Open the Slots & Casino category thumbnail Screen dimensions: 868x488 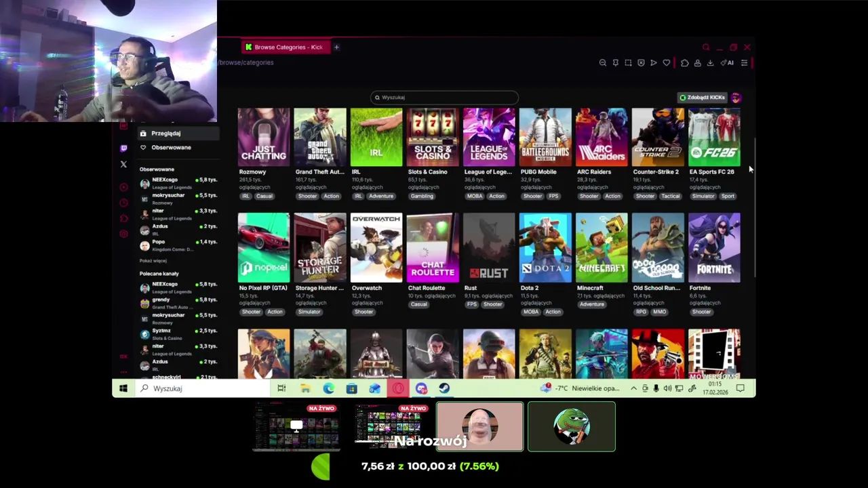433,137
